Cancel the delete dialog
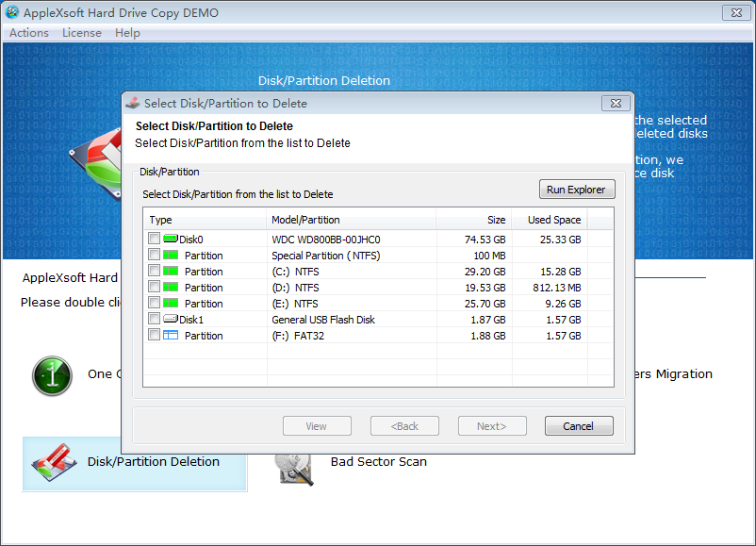The width and height of the screenshot is (756, 546). 579,426
